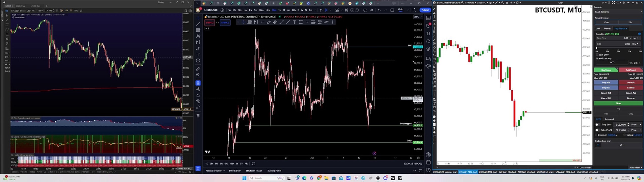Open the Stop Loss Price type dropdown
644x182 pixels.
[x=636, y=125]
